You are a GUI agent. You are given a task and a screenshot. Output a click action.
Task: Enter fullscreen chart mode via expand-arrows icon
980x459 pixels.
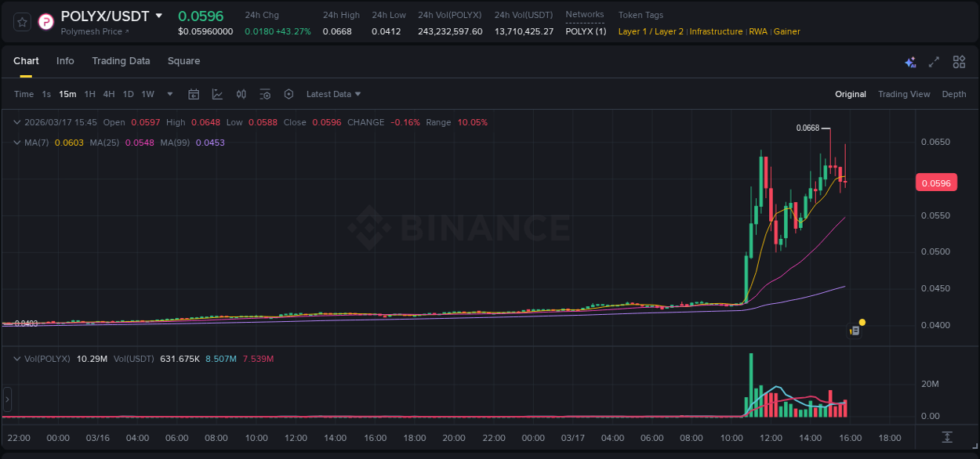click(935, 60)
